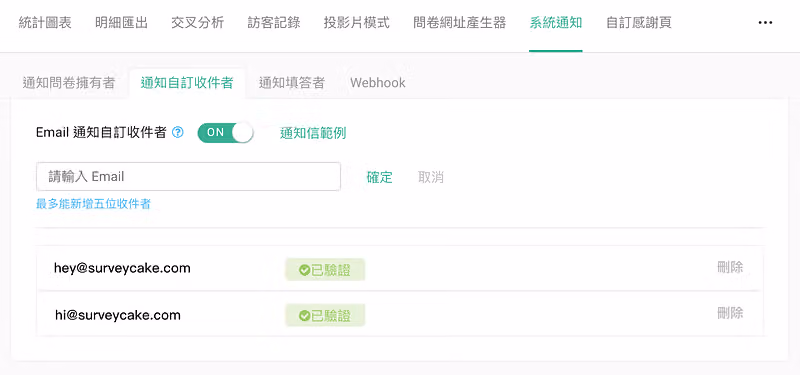Focus the 請輸入 Email input field
The image size is (800, 375).
(188, 177)
